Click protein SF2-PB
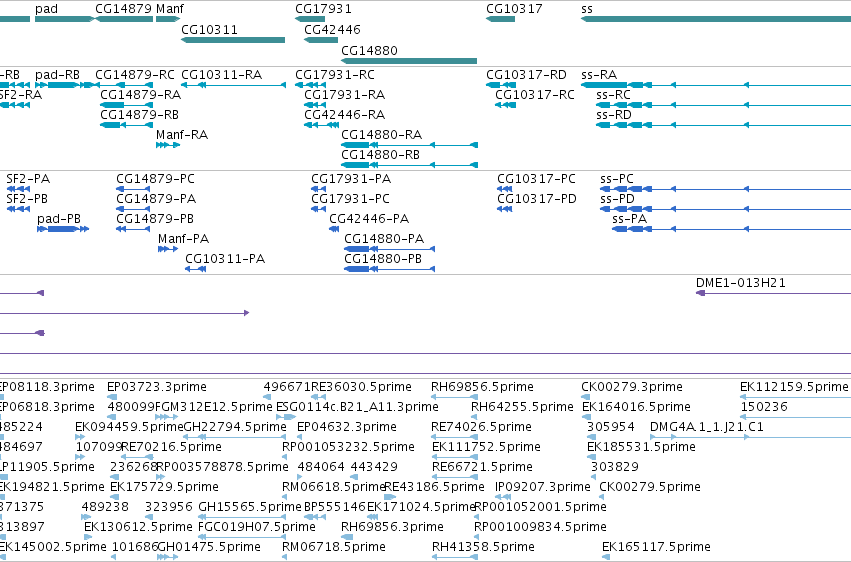Image resolution: width=851 pixels, height=562 pixels. tap(27, 199)
